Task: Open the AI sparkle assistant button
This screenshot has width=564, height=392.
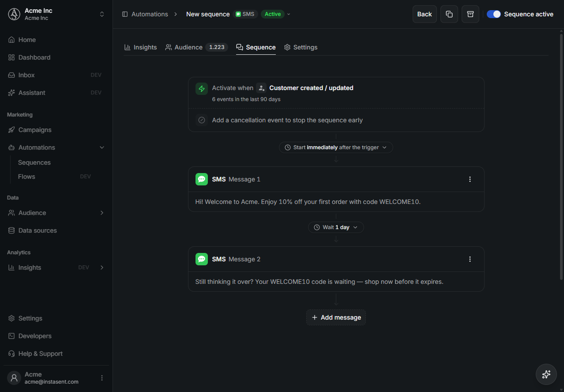Action: point(546,374)
